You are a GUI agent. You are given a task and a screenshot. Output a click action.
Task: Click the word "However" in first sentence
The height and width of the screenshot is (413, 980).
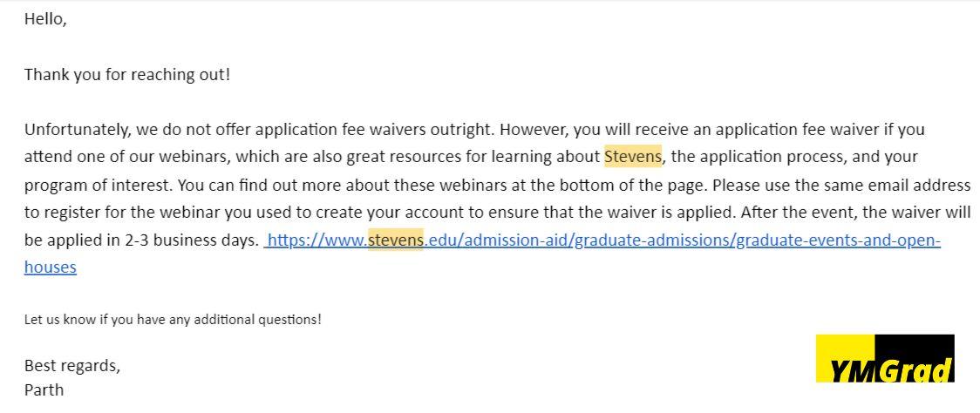533,130
